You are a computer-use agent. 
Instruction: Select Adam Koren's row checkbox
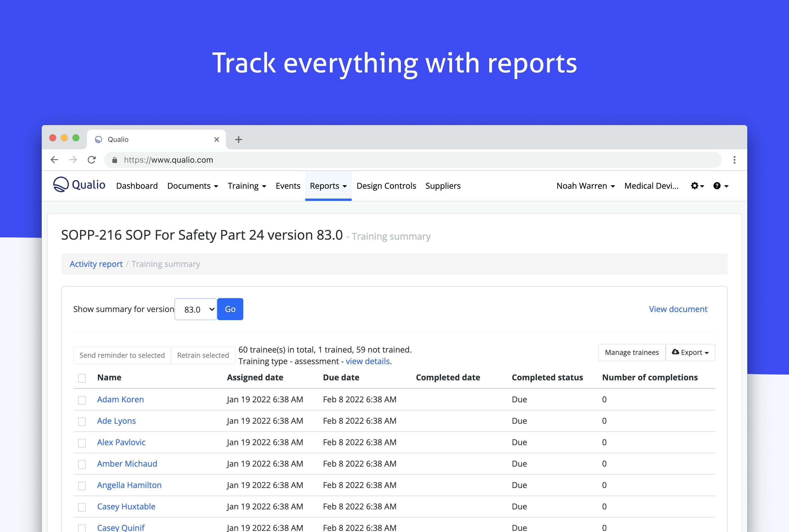tap(82, 400)
